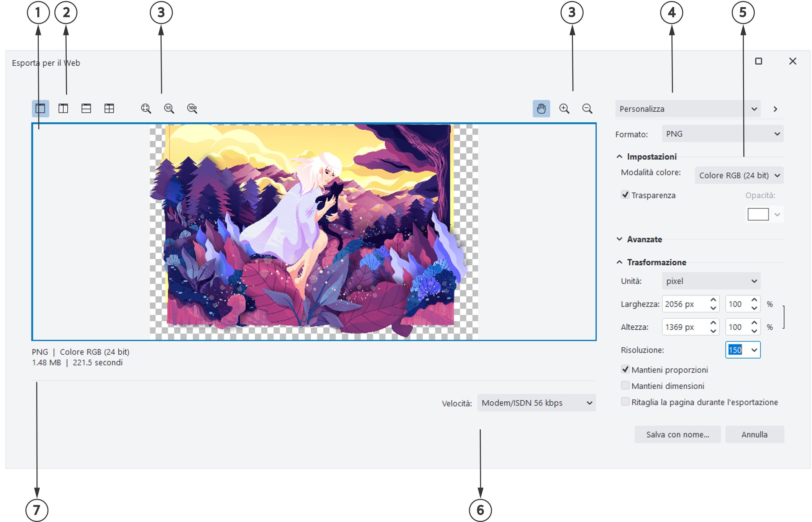Open the Velocità Modem/ISDN dropdown
812x522 pixels.
pyautogui.click(x=537, y=403)
